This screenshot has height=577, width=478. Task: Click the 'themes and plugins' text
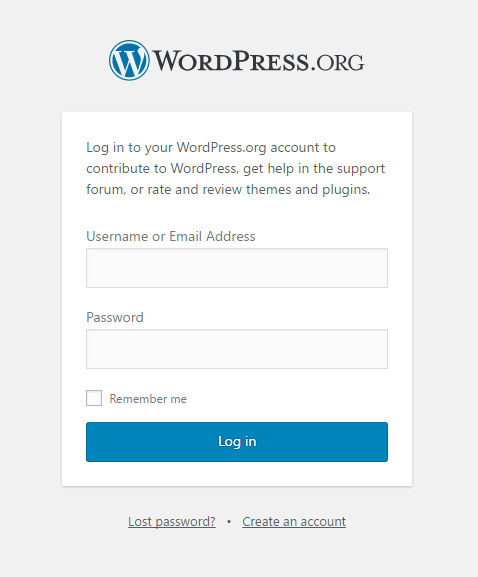coord(308,190)
